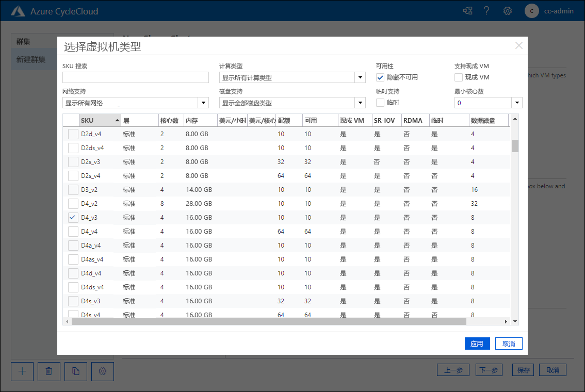Click the SKU column sort arrow
Screen dimensions: 585x392
pyautogui.click(x=117, y=121)
